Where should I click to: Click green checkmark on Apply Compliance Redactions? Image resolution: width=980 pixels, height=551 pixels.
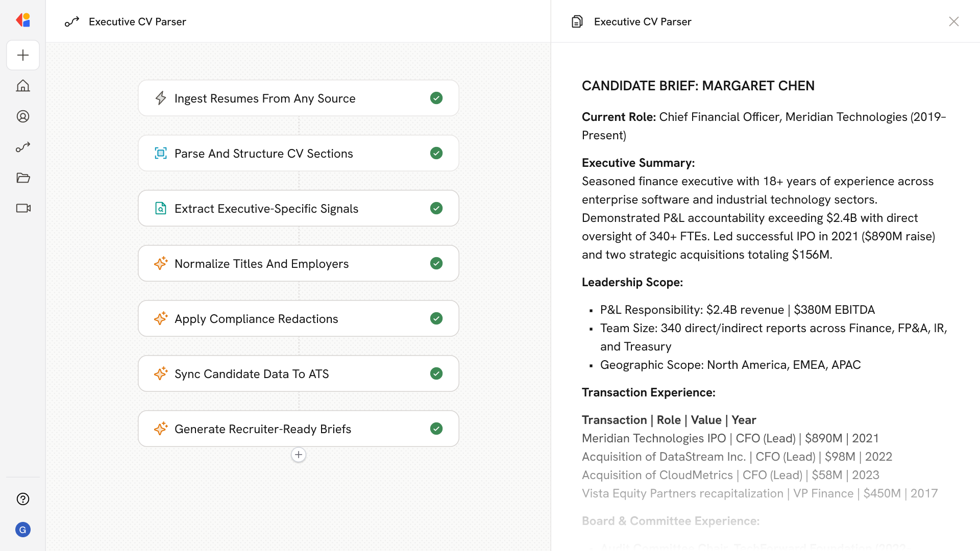(x=436, y=318)
